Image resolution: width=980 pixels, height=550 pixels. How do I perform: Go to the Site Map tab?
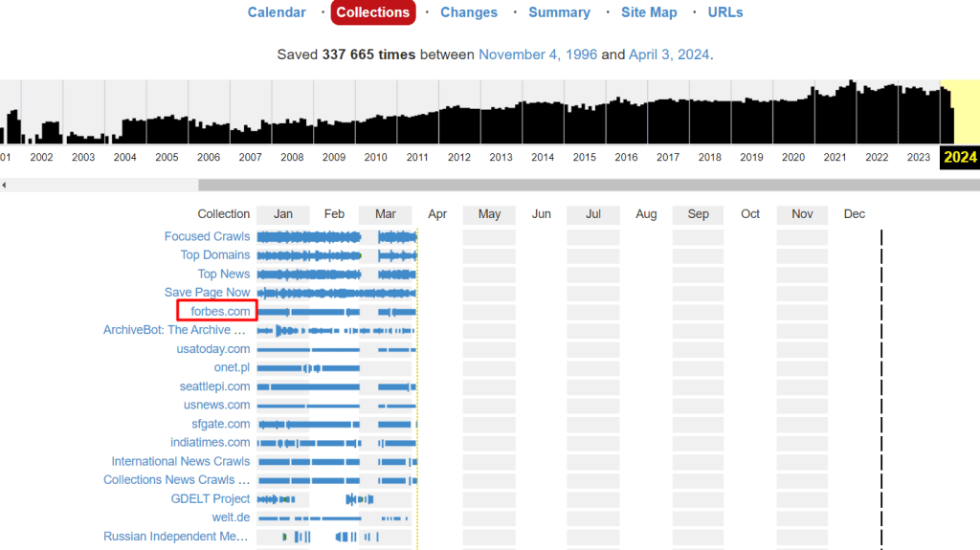pos(649,12)
